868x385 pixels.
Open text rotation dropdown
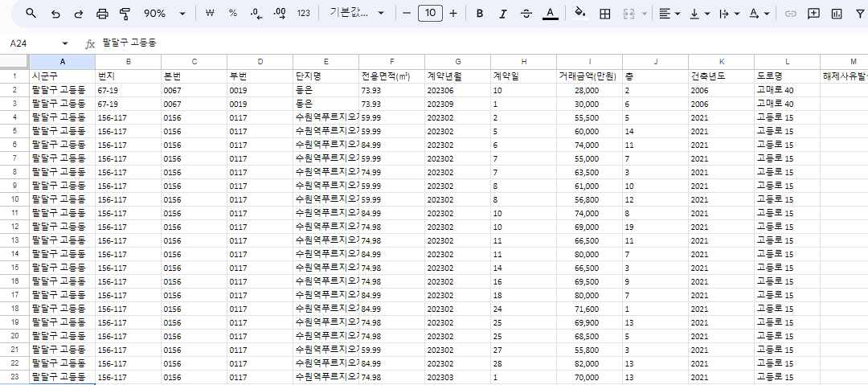[x=759, y=14]
